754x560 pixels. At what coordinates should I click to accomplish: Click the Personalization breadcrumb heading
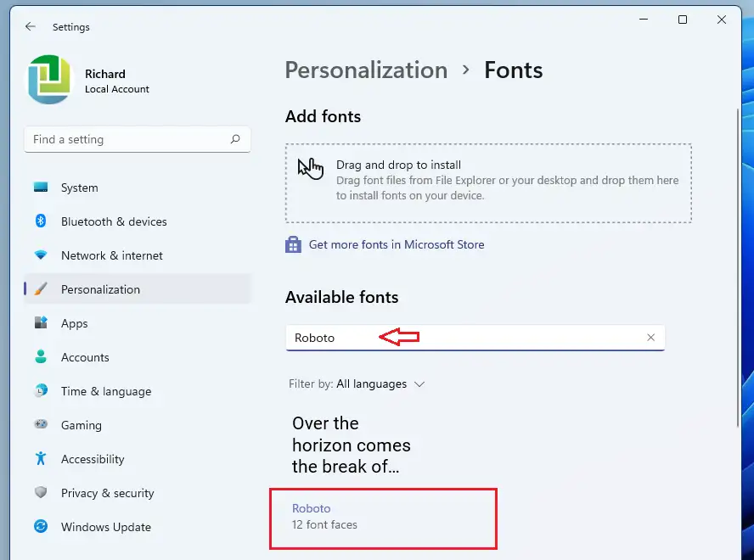[x=366, y=70]
